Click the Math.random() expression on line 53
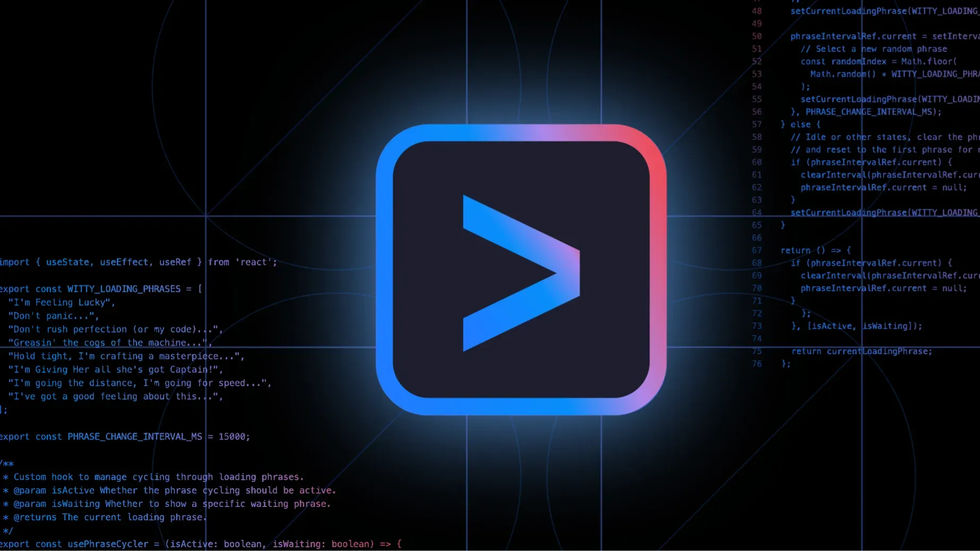The height and width of the screenshot is (551, 980). click(843, 74)
